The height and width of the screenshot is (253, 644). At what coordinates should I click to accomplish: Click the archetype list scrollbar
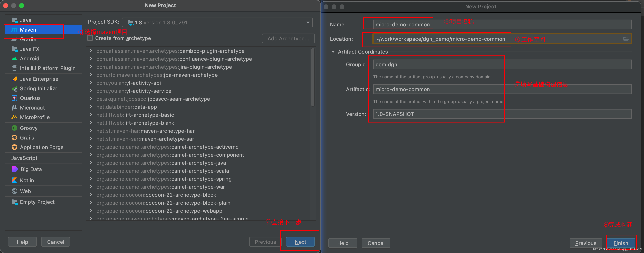pos(312,77)
